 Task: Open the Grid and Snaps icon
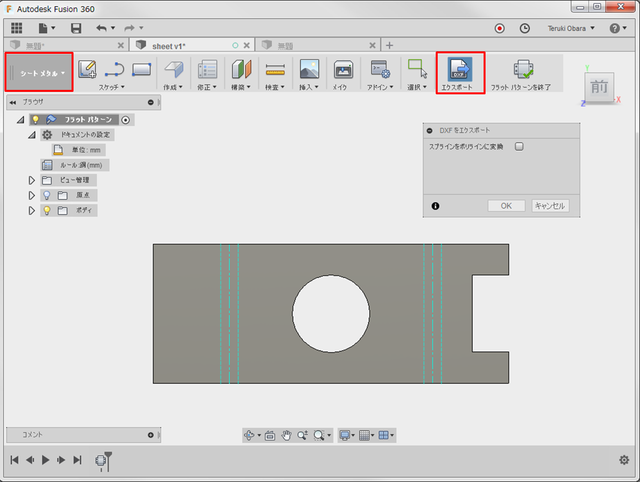[x=364, y=435]
